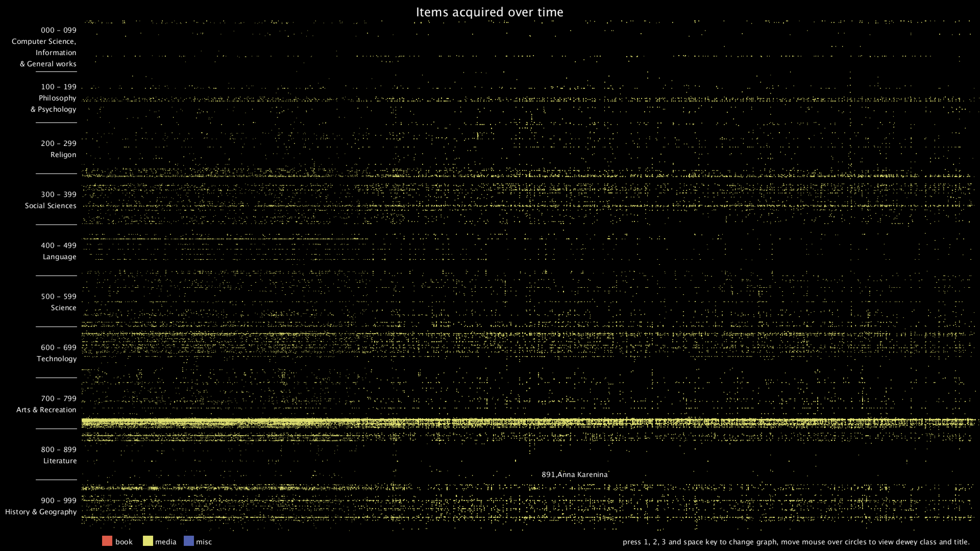Click the 'book' legend label
Screen dimensions: 980x551
point(124,542)
